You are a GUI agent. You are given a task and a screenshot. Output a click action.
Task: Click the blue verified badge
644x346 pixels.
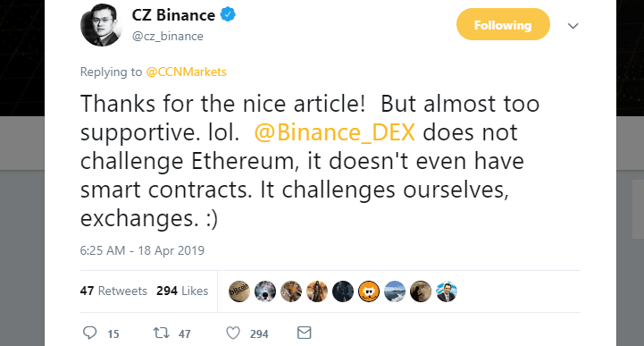click(228, 15)
